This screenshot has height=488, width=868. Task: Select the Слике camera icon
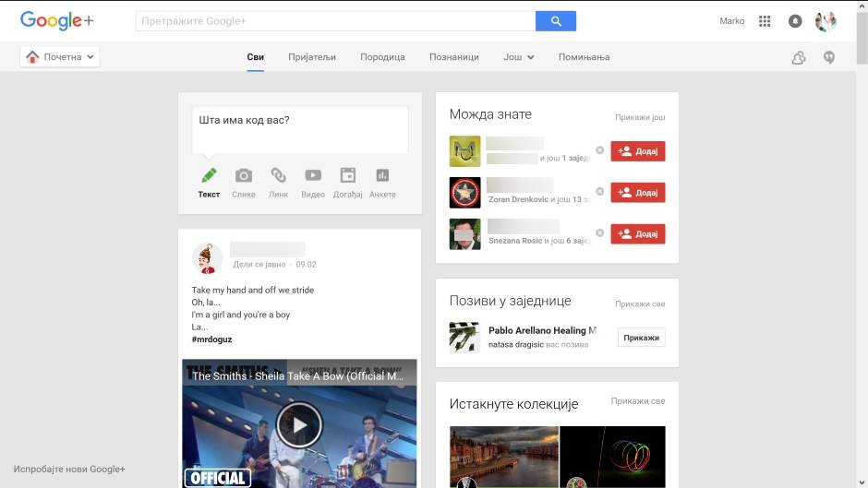244,176
